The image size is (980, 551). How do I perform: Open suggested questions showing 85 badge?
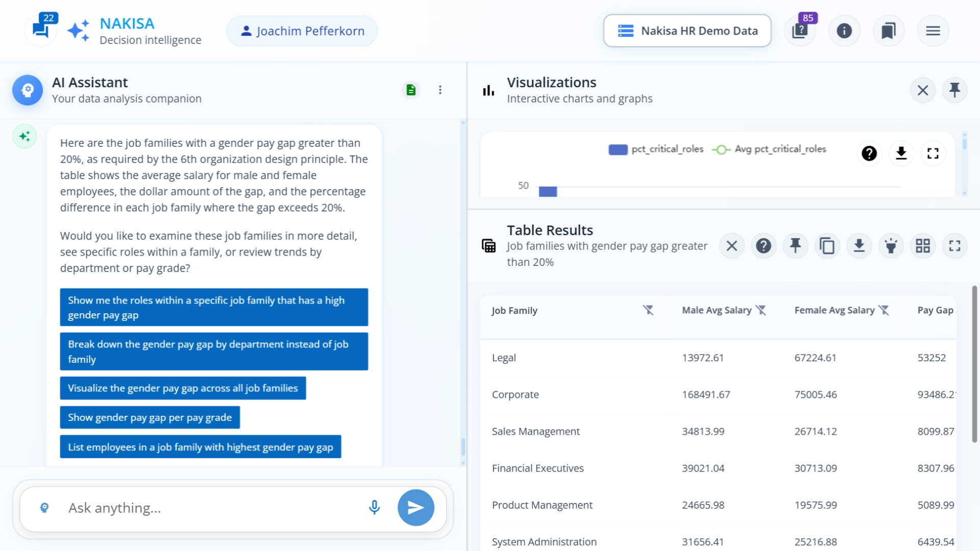pyautogui.click(x=800, y=31)
